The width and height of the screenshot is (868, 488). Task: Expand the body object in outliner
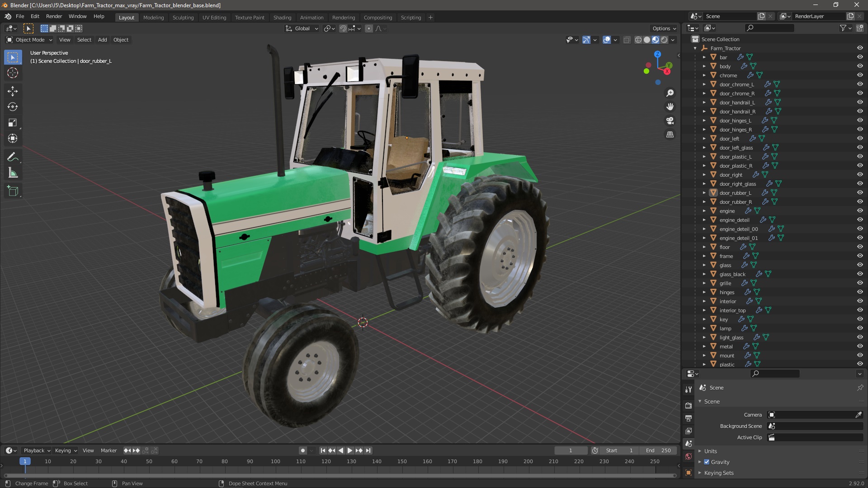704,66
